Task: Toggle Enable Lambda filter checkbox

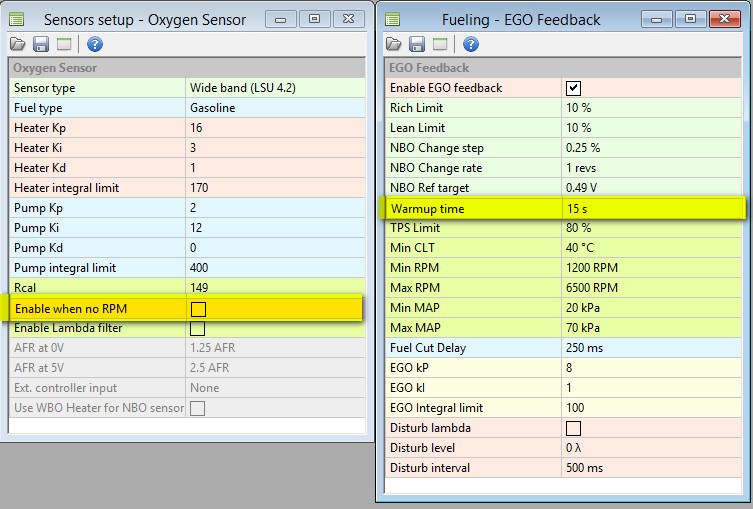Action: 198,328
